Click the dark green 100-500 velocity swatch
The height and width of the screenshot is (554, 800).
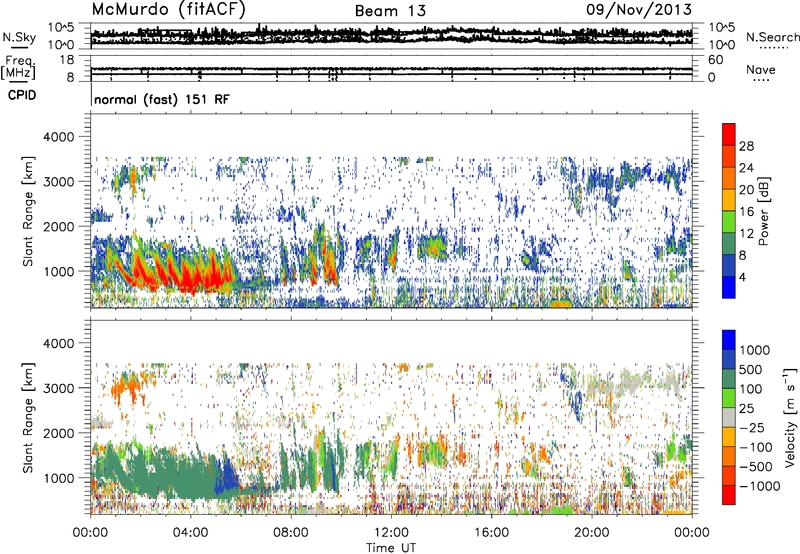(729, 379)
